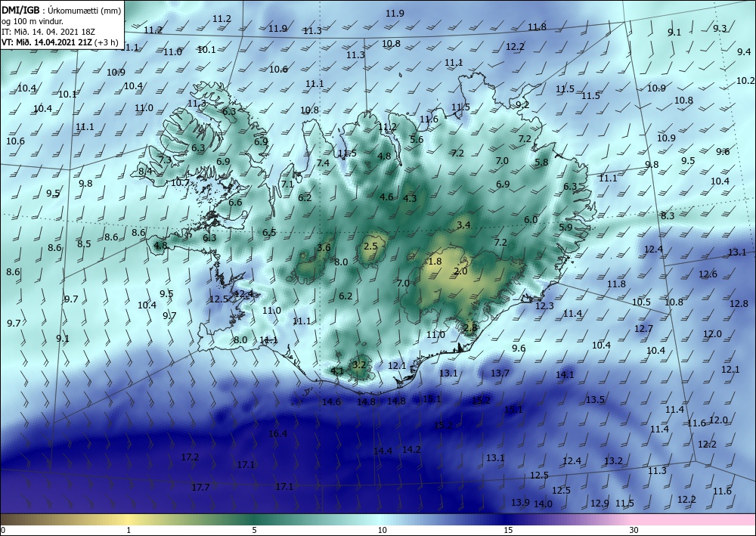Viewport: 756px width, 536px height.
Task: Click the 5 label on the color scale
Action: tap(254, 530)
